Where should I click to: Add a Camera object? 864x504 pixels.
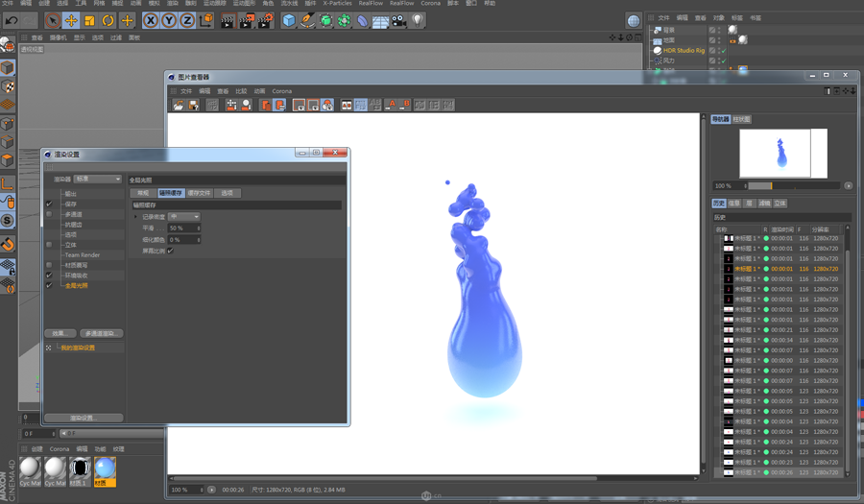click(399, 21)
